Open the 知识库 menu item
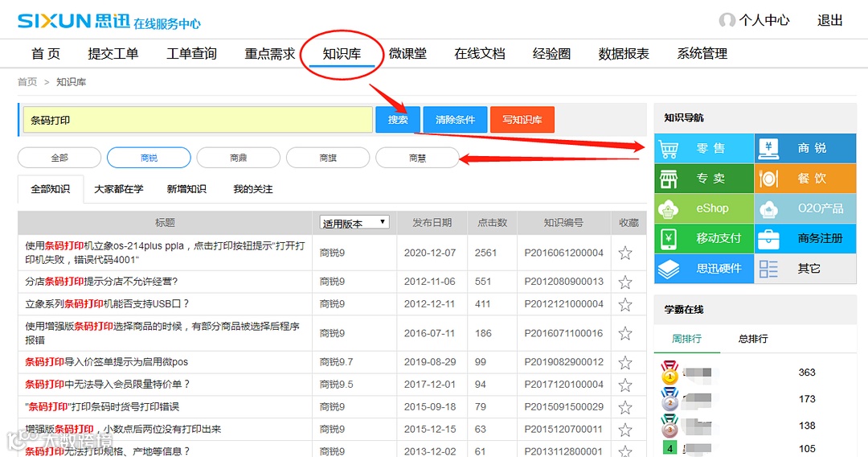 [342, 54]
